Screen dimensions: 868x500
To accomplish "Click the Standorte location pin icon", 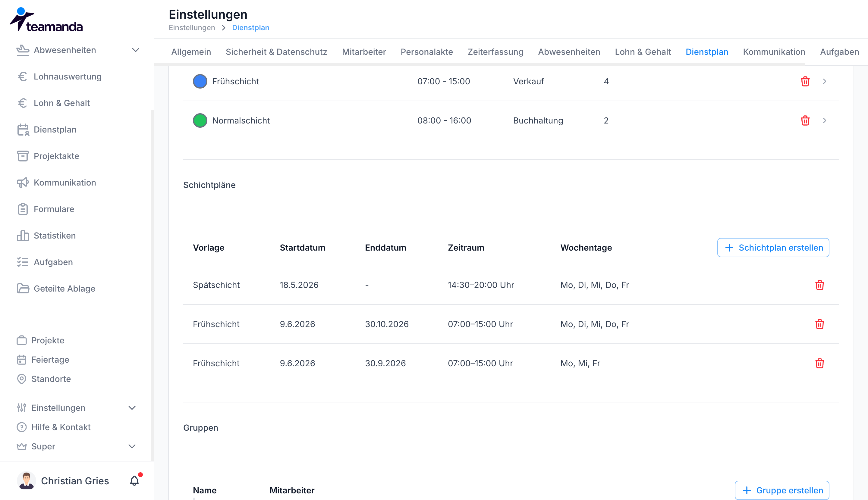I will 22,379.
